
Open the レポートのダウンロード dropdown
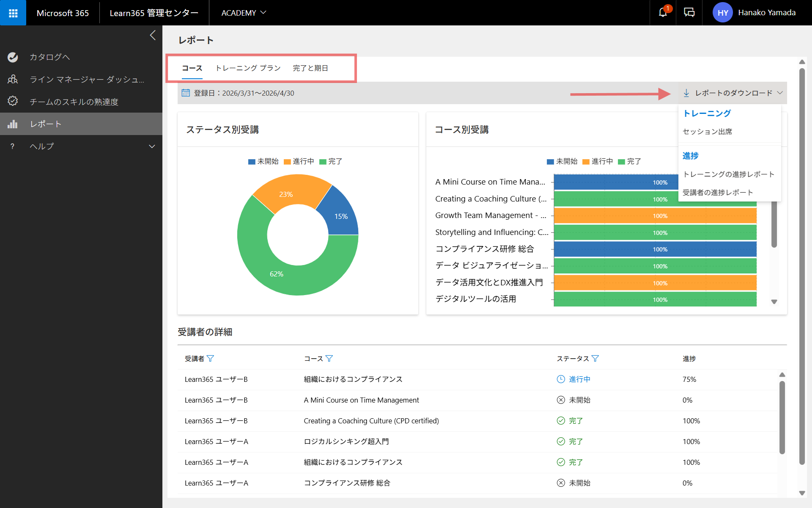point(733,93)
